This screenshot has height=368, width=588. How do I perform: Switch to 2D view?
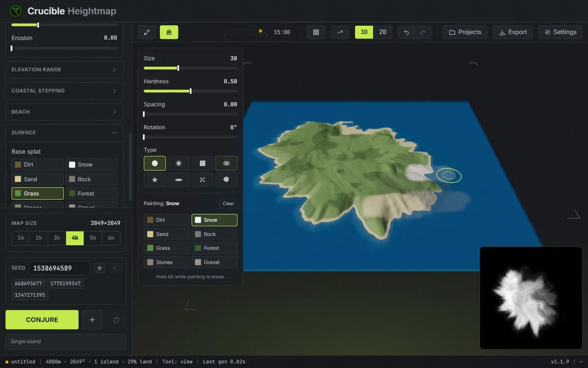pyautogui.click(x=383, y=32)
